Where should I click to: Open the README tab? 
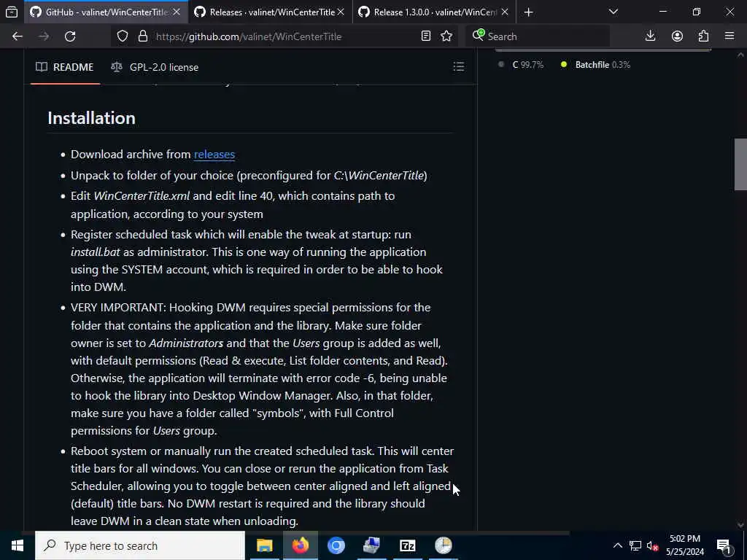click(65, 67)
